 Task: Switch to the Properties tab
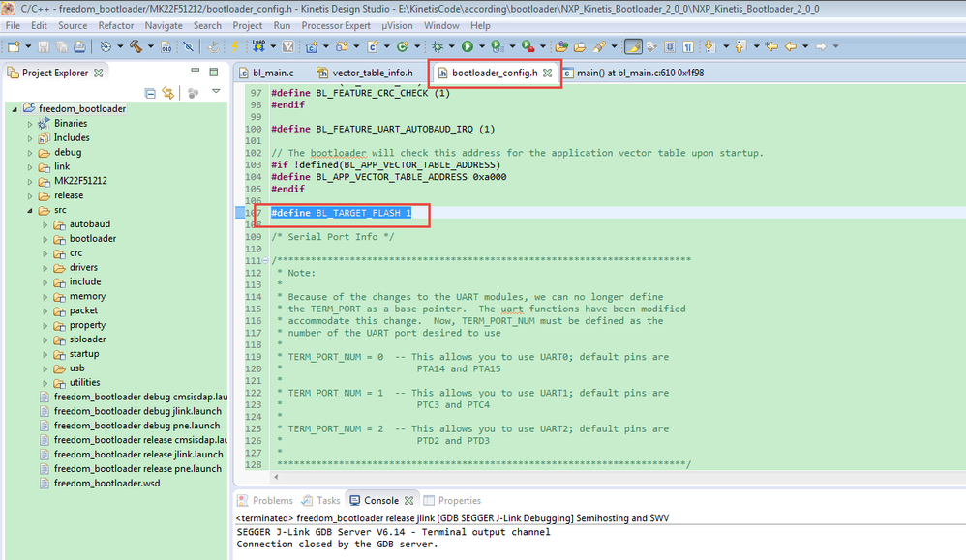point(452,500)
